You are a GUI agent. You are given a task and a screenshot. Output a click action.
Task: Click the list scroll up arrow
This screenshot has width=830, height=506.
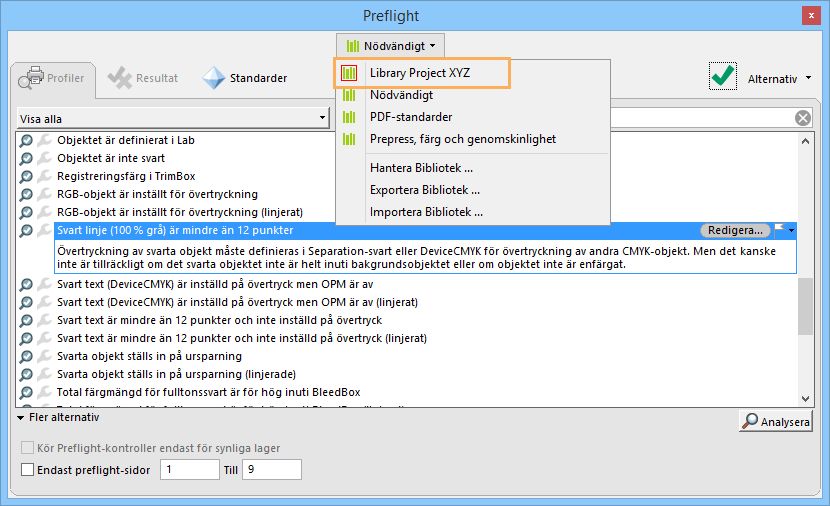[x=805, y=141]
